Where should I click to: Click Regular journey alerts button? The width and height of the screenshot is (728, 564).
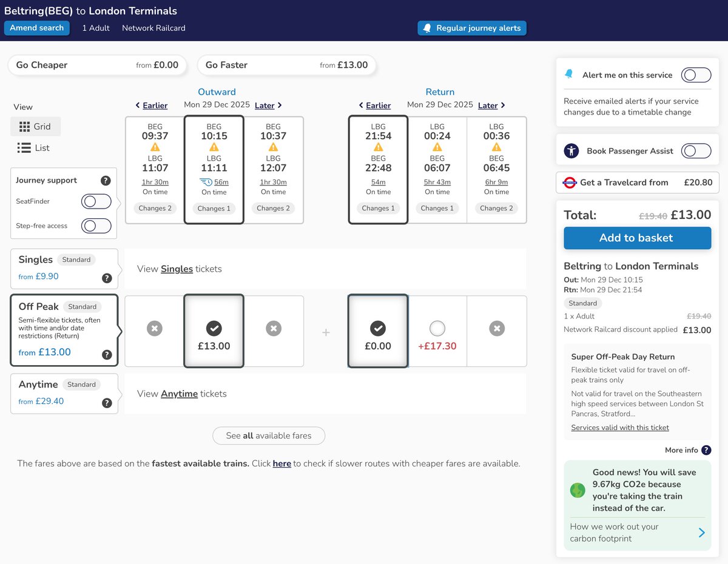pos(472,28)
